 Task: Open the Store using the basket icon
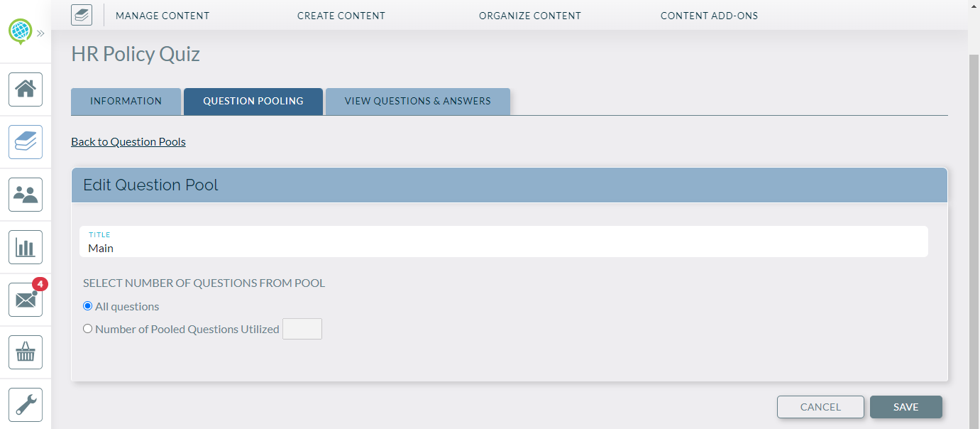tap(25, 352)
